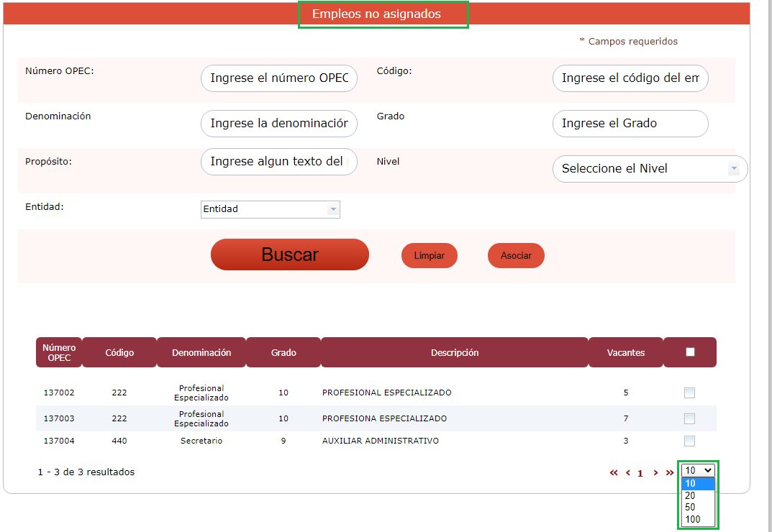The height and width of the screenshot is (532, 772).
Task: Choose 50 results per page option
Action: point(690,508)
